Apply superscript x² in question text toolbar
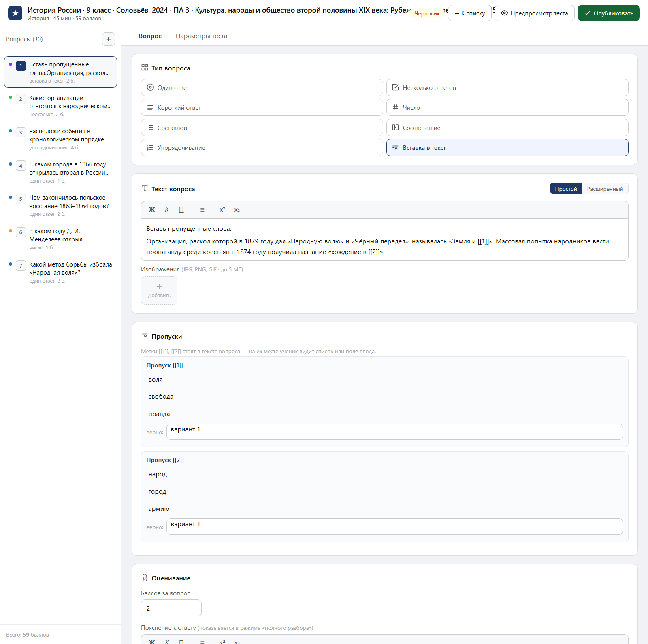This screenshot has height=644, width=648. click(222, 210)
